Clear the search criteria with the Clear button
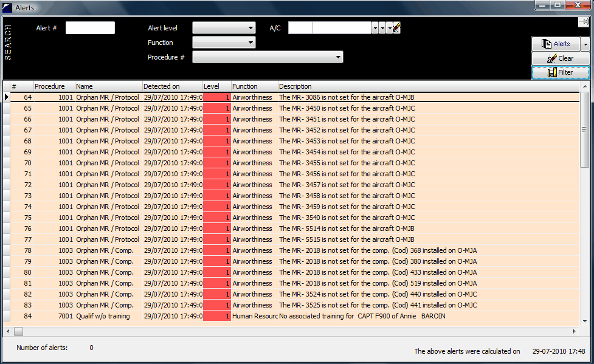Viewport: 594px width, 364px height. pyautogui.click(x=561, y=58)
